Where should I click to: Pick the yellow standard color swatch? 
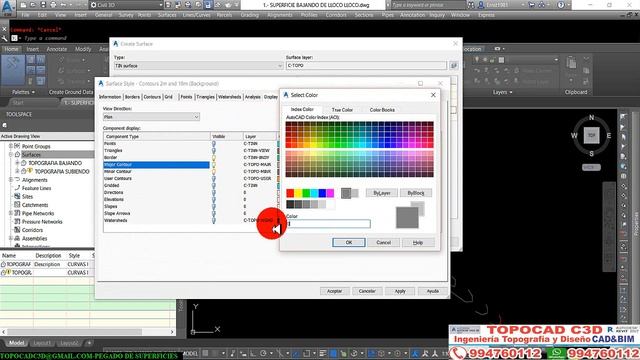pos(298,193)
